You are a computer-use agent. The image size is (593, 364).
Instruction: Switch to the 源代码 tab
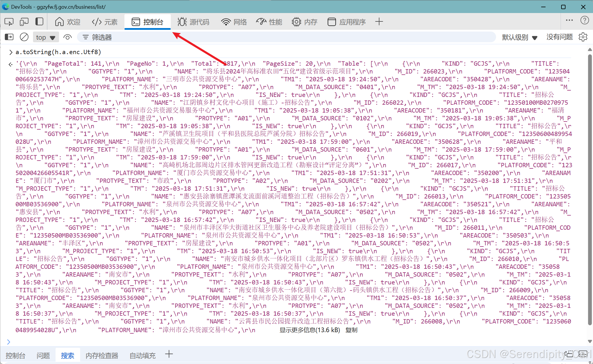pos(193,22)
